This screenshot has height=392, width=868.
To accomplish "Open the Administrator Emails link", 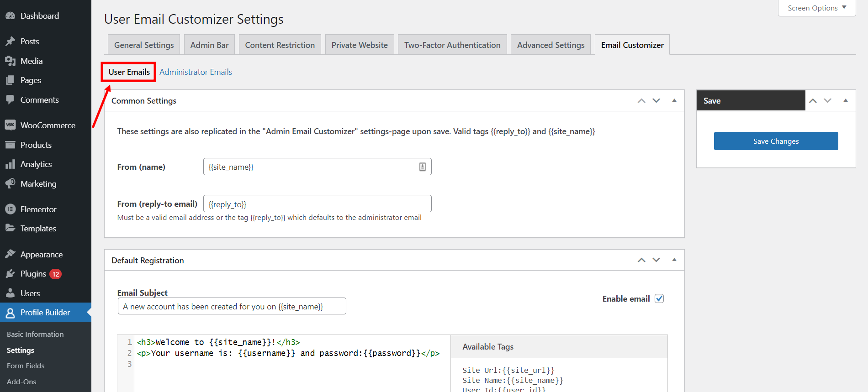I will point(196,72).
